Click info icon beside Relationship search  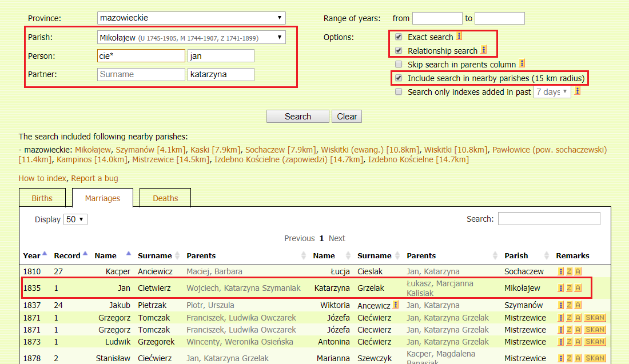click(484, 50)
